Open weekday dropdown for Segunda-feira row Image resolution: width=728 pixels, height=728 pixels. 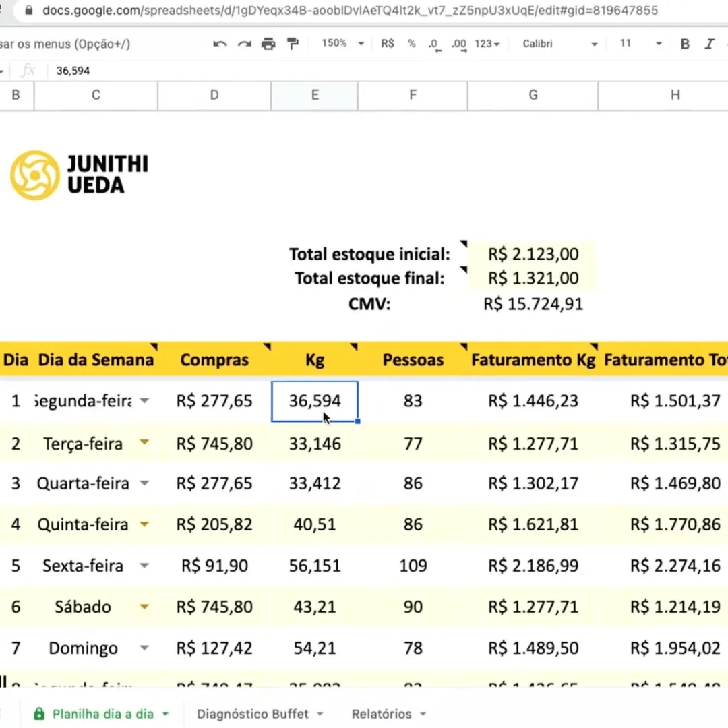(144, 400)
